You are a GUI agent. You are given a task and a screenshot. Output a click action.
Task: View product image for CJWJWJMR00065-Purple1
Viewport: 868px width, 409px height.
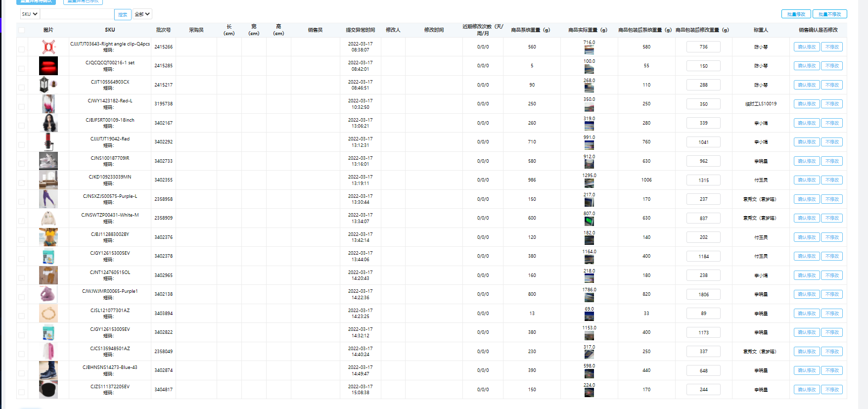point(48,294)
